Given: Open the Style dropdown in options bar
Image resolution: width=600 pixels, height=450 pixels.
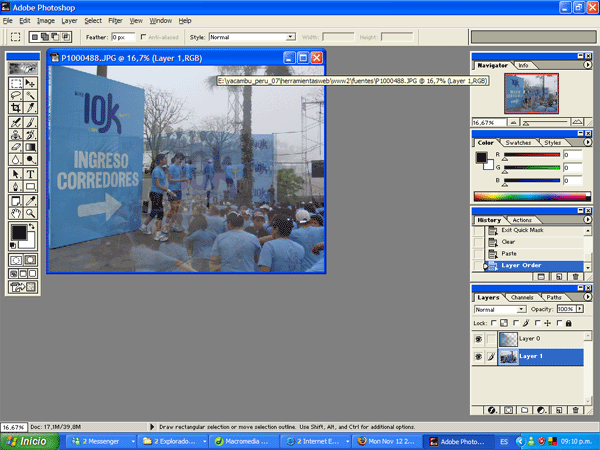Looking at the screenshot, I should click(x=291, y=37).
